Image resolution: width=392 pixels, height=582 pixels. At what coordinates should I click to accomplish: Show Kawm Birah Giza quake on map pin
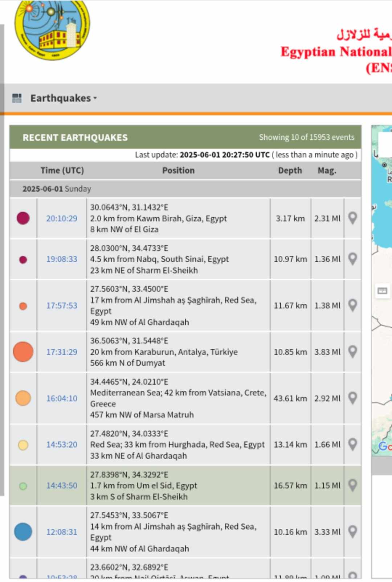click(x=352, y=218)
